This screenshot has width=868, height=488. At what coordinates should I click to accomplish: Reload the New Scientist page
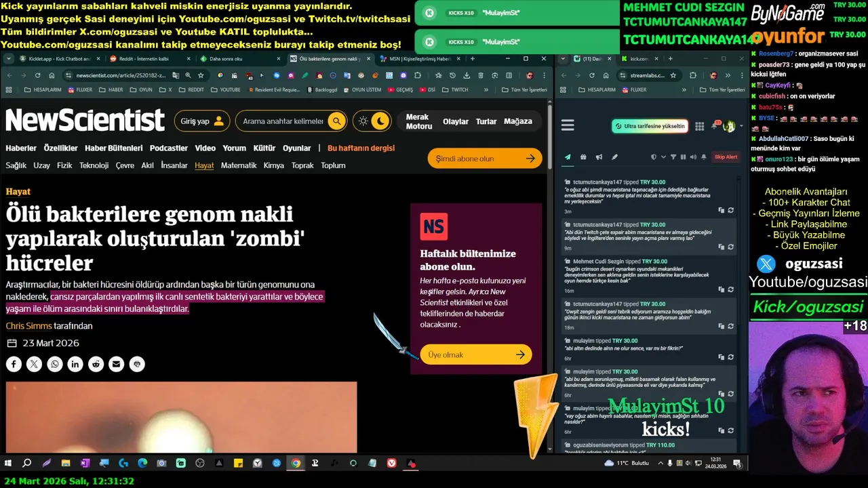[37, 75]
